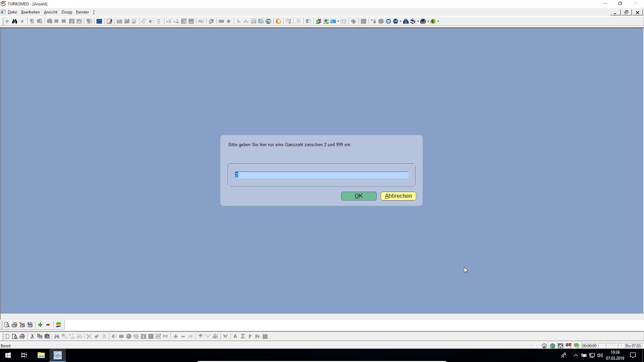
Task: Expand dropdown arrow beside the euro icon
Action: click(438, 21)
